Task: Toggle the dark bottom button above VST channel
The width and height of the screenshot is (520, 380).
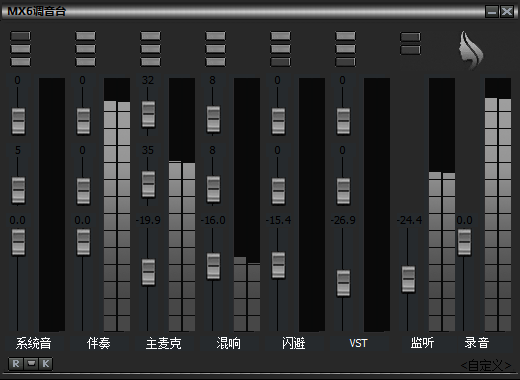Action: point(345,62)
